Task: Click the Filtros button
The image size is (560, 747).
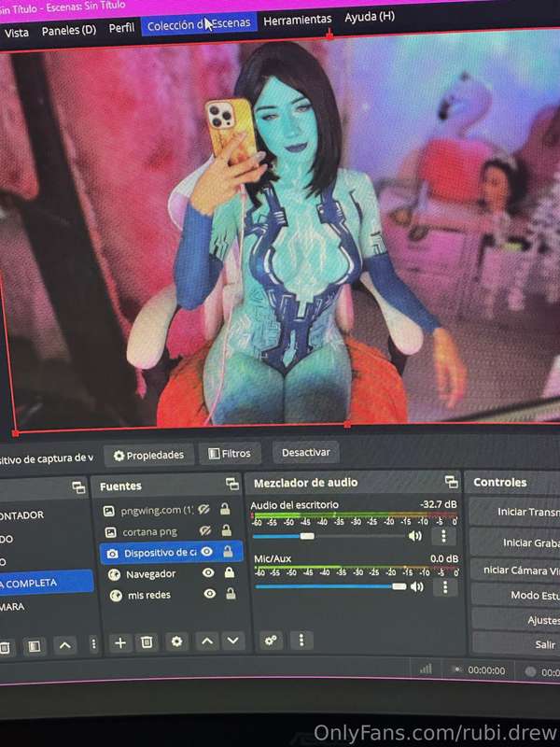Action: [230, 454]
